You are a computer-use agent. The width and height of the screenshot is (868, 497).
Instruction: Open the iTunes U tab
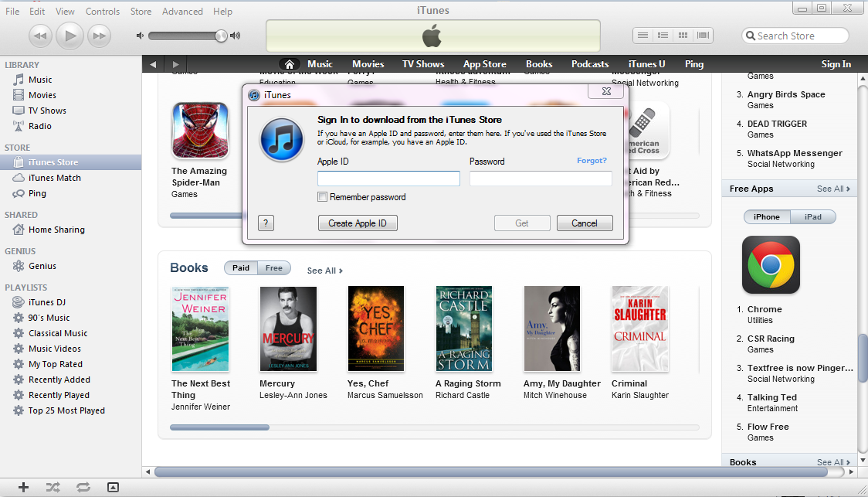click(x=646, y=64)
